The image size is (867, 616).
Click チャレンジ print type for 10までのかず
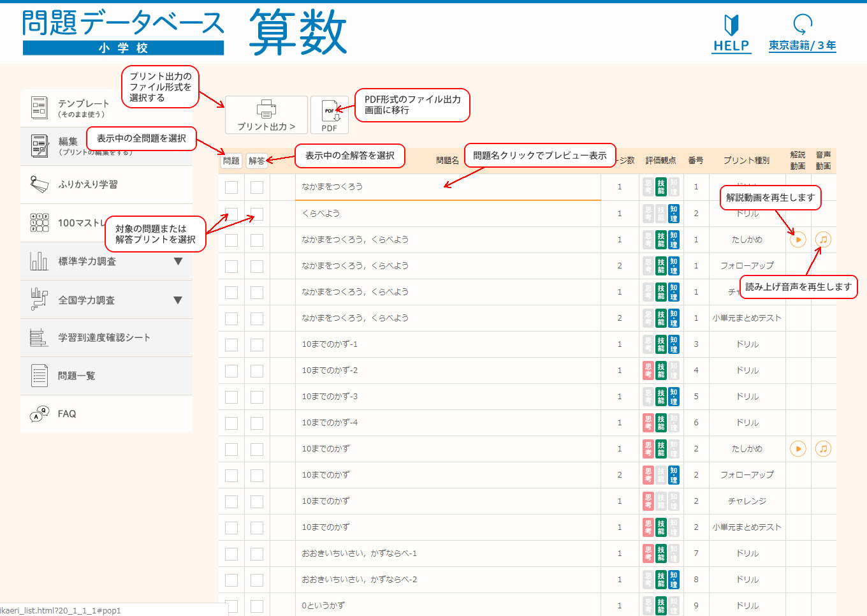[x=747, y=501]
